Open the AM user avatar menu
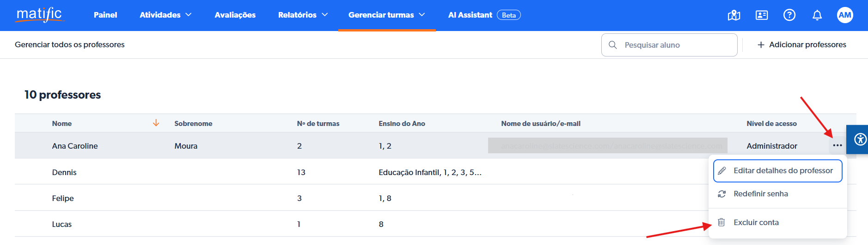The image size is (868, 245). tap(845, 15)
